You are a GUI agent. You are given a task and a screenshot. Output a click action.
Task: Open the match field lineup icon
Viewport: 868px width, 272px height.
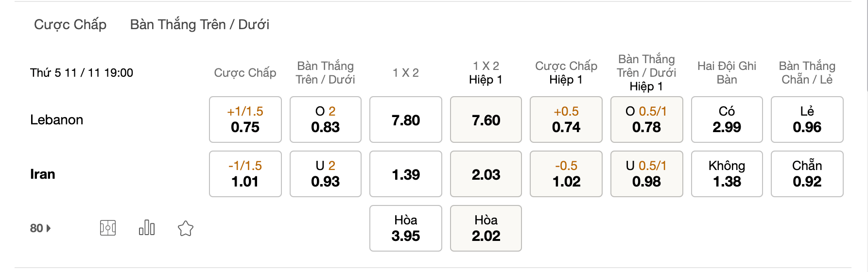pyautogui.click(x=108, y=228)
